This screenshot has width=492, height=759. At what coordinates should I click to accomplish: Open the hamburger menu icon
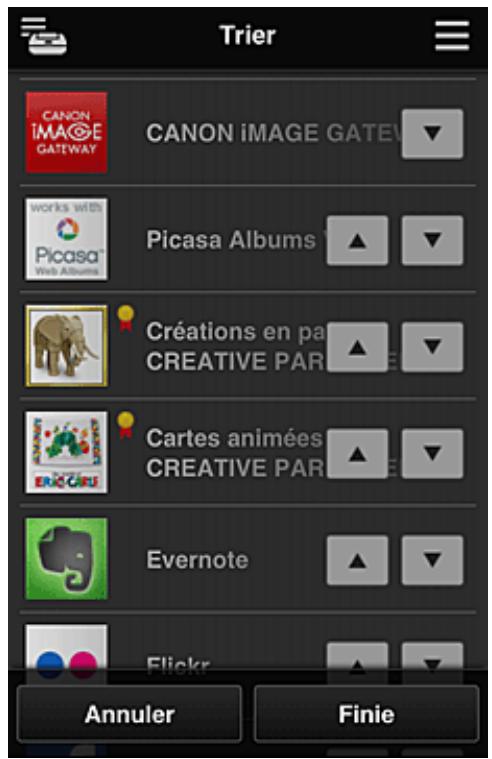[452, 36]
